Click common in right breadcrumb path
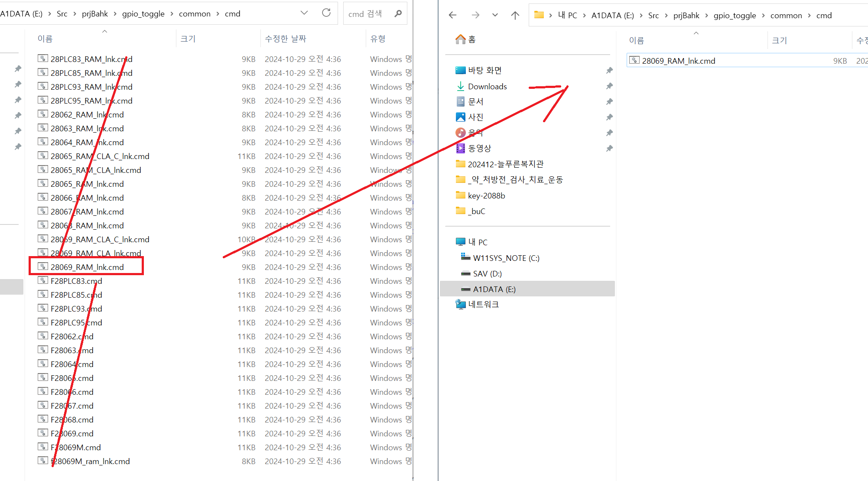Screen dimensions: 868x481 click(786, 16)
